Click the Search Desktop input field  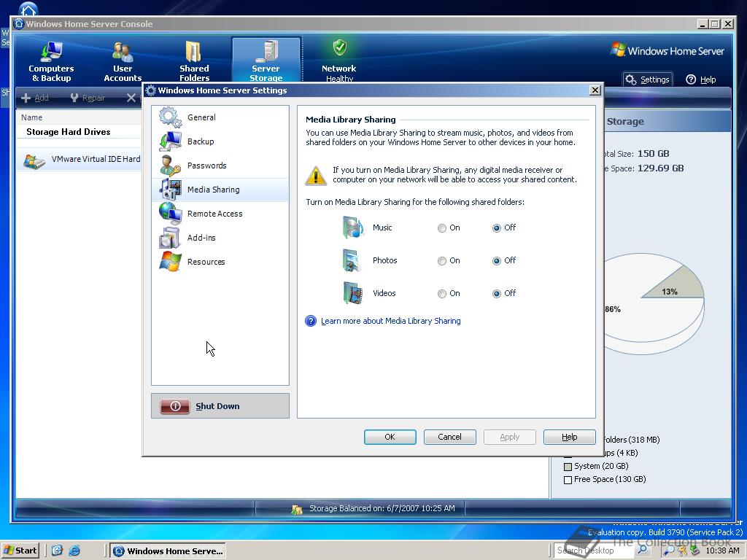(x=593, y=551)
